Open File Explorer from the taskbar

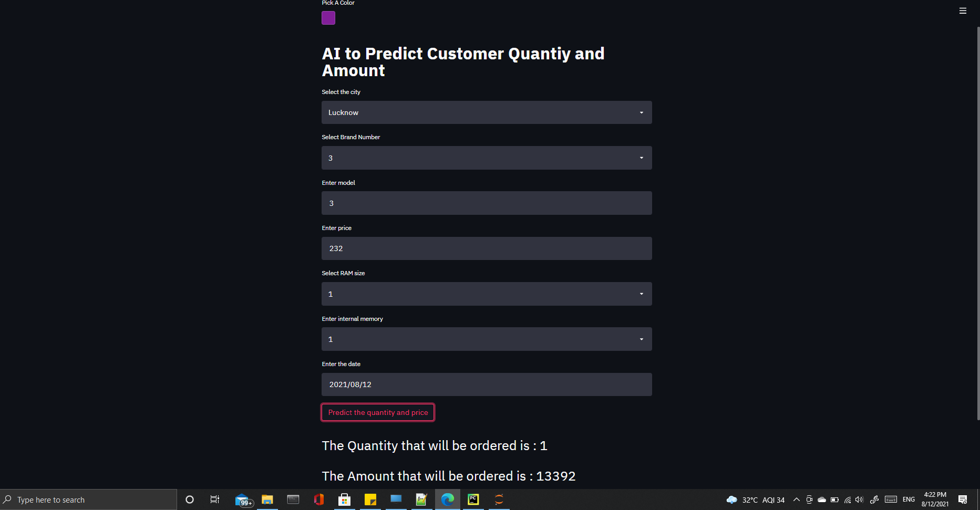[267, 499]
